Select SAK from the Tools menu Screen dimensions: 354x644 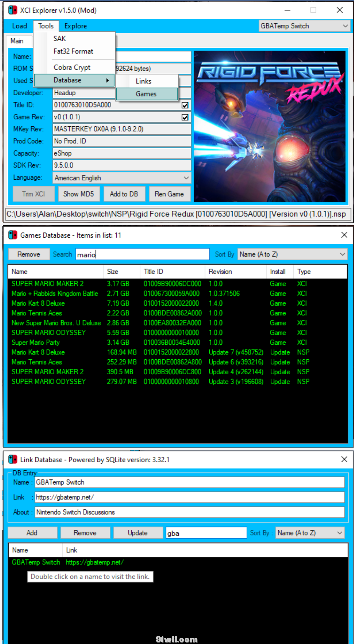point(75,39)
